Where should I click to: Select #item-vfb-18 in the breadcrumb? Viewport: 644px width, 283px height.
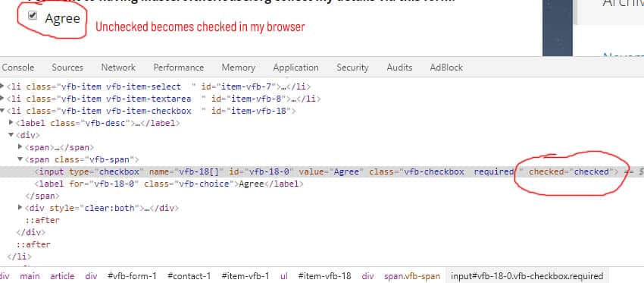(324, 276)
